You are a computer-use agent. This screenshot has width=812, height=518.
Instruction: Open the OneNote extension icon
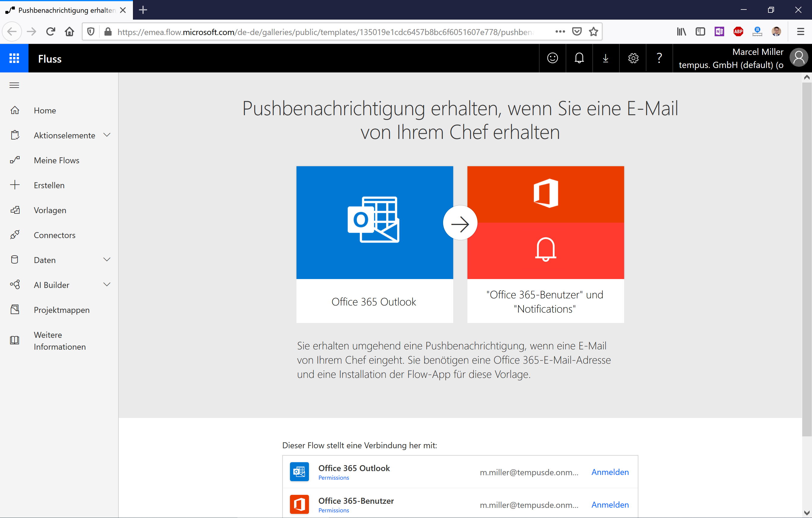coord(719,32)
